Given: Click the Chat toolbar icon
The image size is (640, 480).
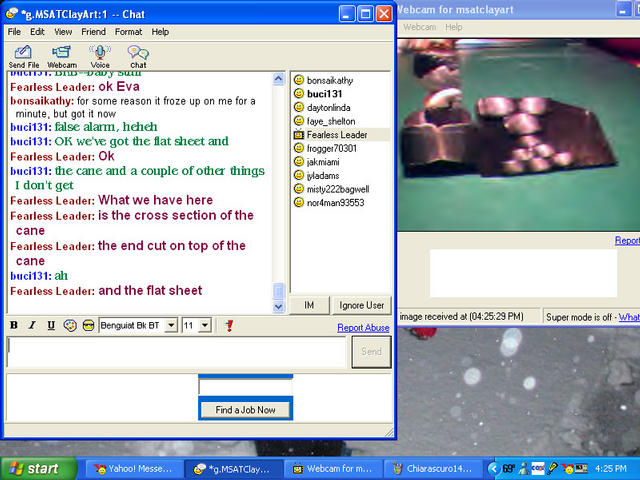Looking at the screenshot, I should pyautogui.click(x=138, y=57).
